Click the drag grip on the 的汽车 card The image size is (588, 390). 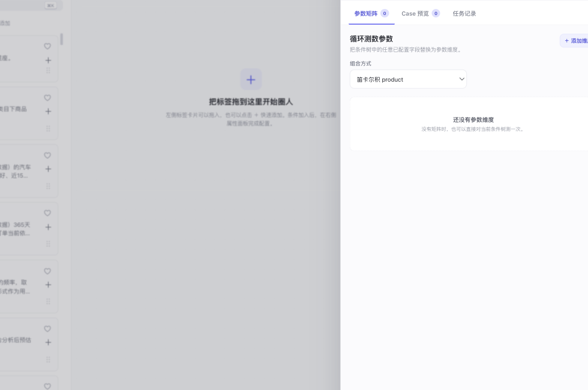(48, 187)
